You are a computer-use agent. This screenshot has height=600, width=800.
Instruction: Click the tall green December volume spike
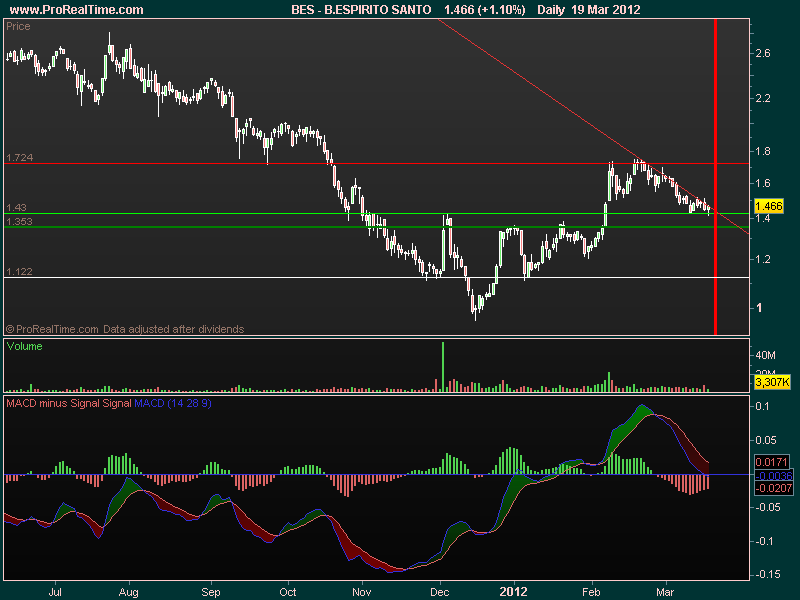[443, 366]
